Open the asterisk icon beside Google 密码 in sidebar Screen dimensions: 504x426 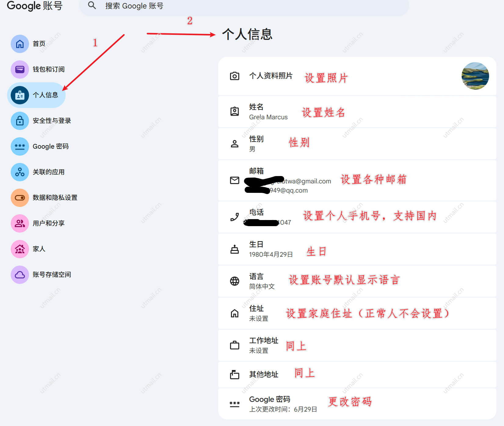tap(20, 146)
